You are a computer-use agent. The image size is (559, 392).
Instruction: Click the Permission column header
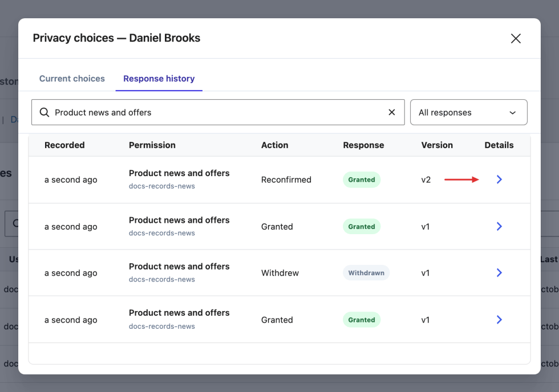[x=152, y=145]
